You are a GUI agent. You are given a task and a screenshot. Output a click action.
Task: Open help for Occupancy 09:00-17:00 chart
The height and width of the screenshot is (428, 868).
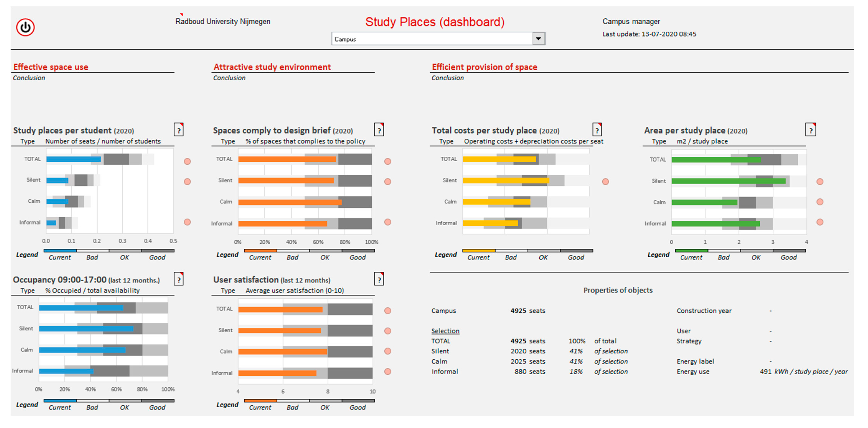click(179, 279)
